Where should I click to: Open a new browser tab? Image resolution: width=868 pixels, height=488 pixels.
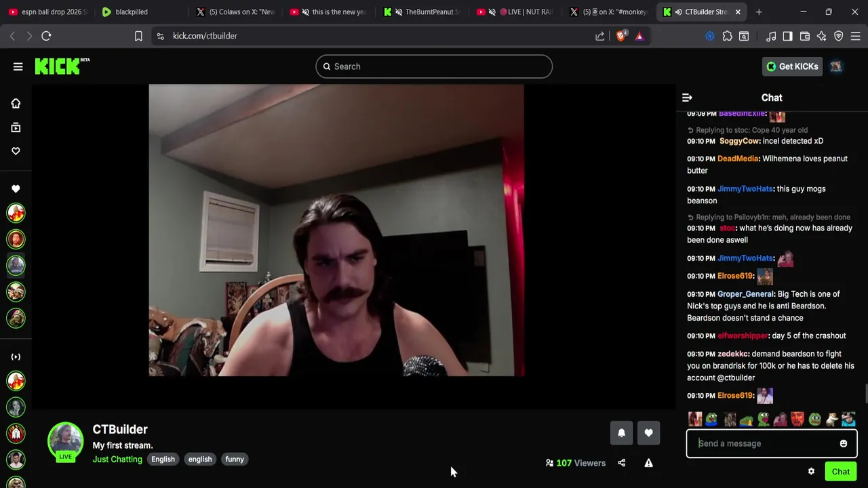759,12
